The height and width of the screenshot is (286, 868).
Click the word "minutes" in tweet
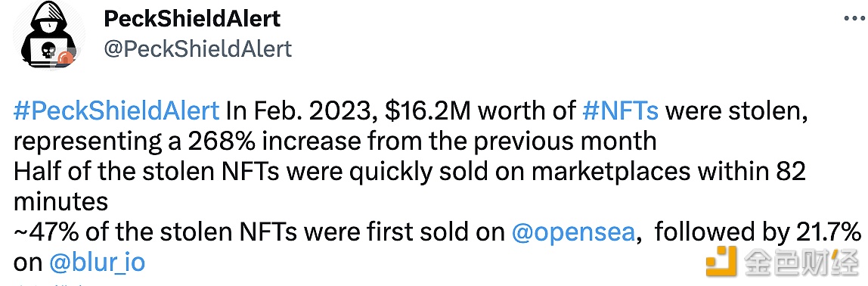pos(61,202)
